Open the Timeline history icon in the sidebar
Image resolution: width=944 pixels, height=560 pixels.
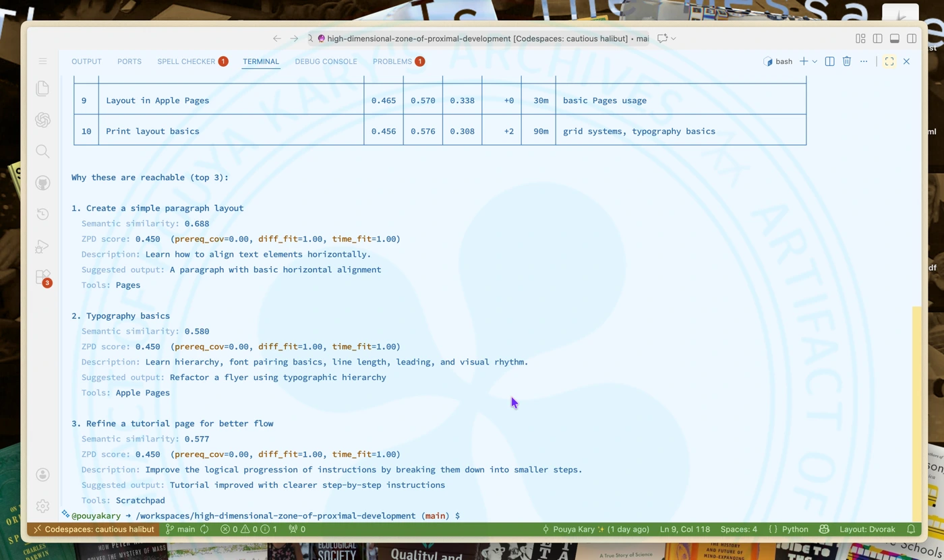point(42,214)
